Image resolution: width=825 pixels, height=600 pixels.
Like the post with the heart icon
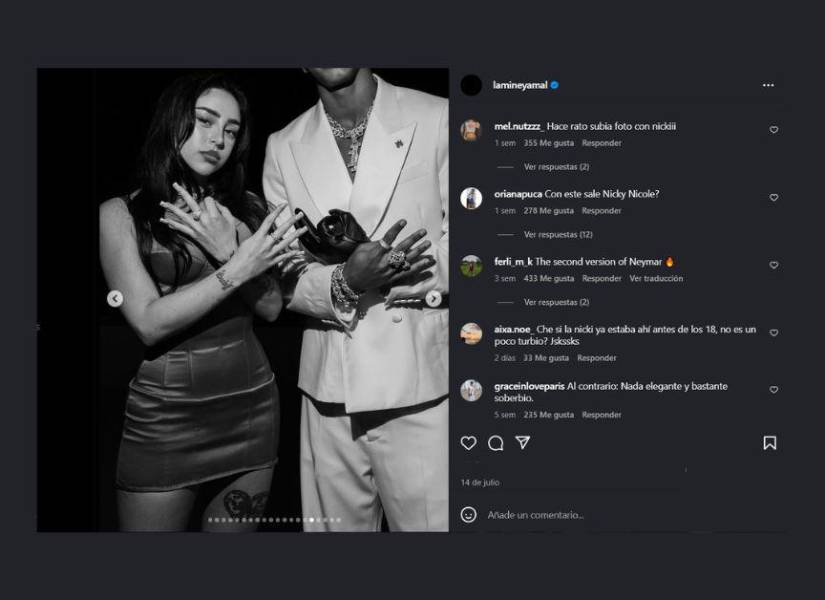[468, 441]
